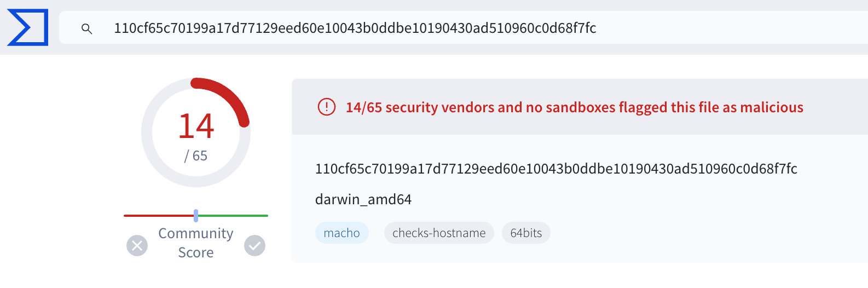
Task: Click the file hash in details panel
Action: point(556,169)
